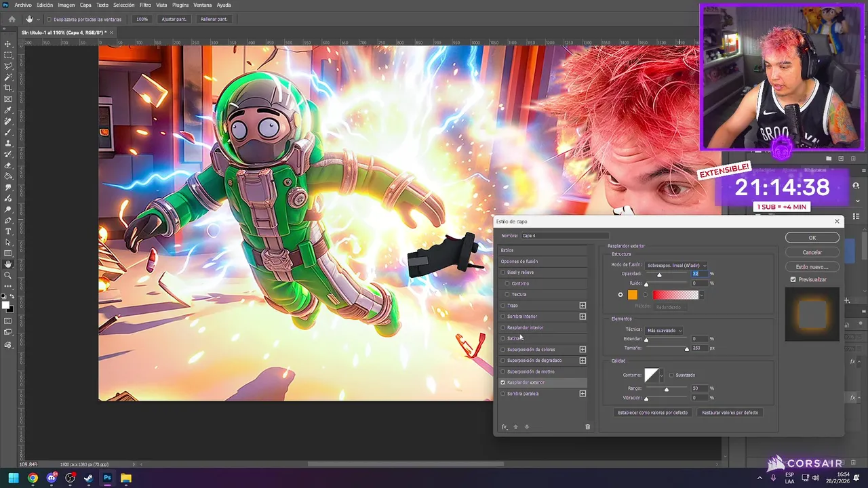Select the Hand tool in toolbar

click(8, 264)
